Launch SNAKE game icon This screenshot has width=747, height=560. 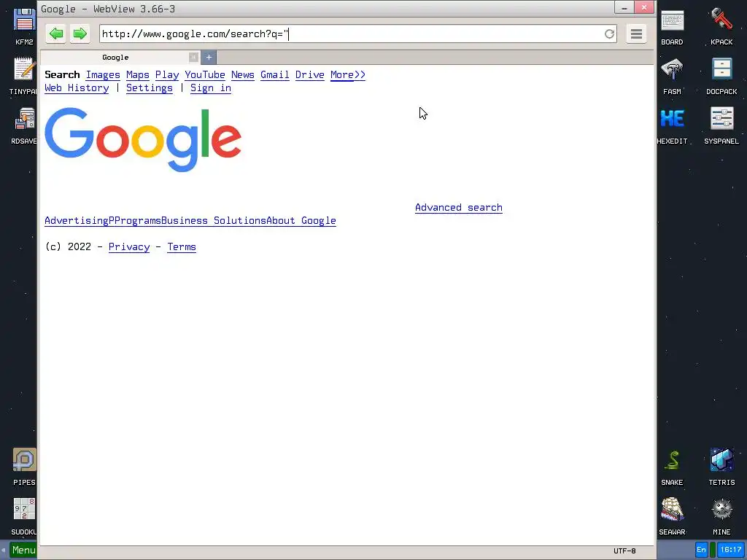pos(672,467)
